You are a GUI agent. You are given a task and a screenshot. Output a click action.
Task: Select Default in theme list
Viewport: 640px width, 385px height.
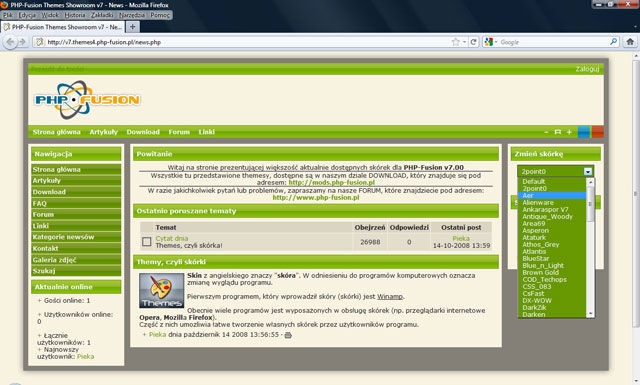552,181
